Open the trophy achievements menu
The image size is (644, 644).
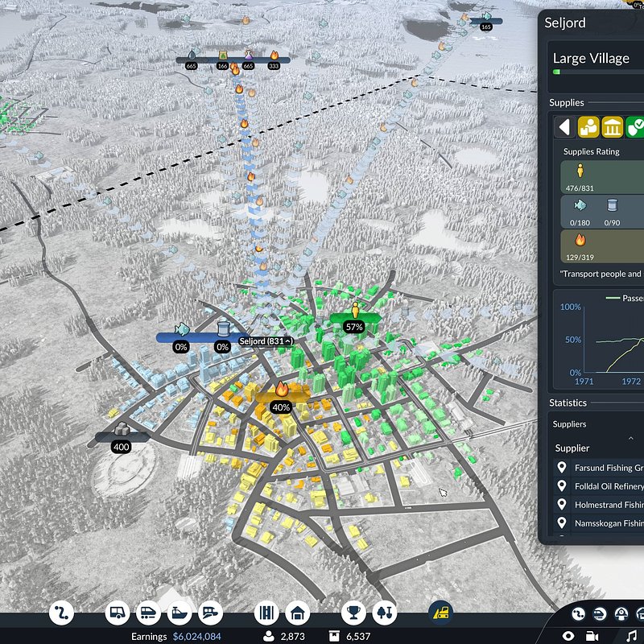(353, 613)
